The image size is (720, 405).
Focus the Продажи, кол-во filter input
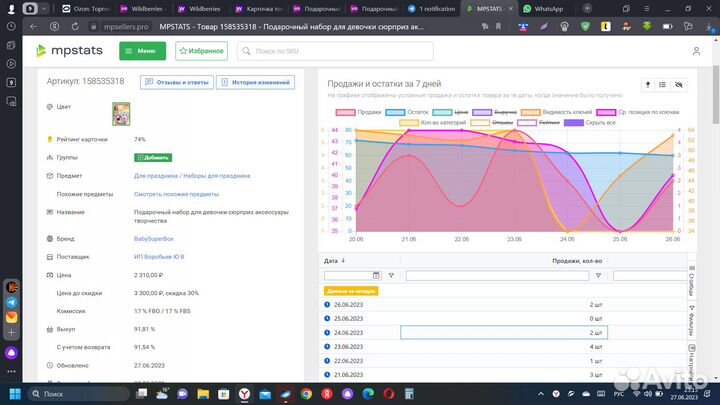click(x=497, y=276)
